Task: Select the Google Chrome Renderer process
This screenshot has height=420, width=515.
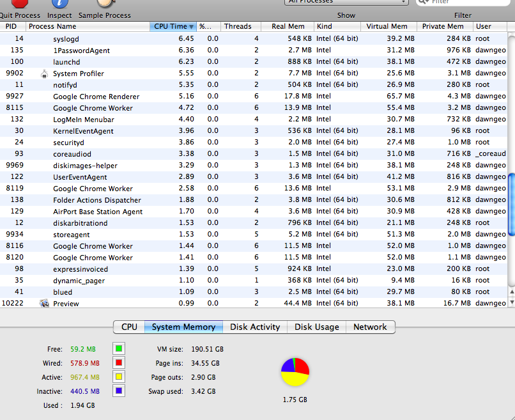Action: coord(254,96)
